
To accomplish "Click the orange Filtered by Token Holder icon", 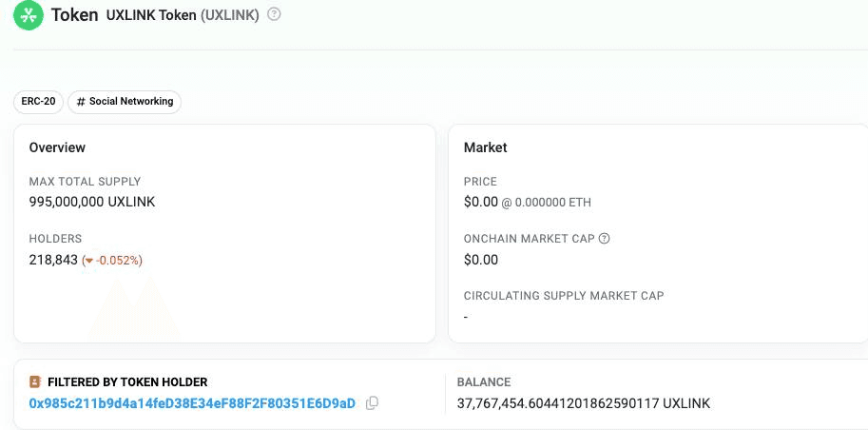I will pyautogui.click(x=35, y=382).
